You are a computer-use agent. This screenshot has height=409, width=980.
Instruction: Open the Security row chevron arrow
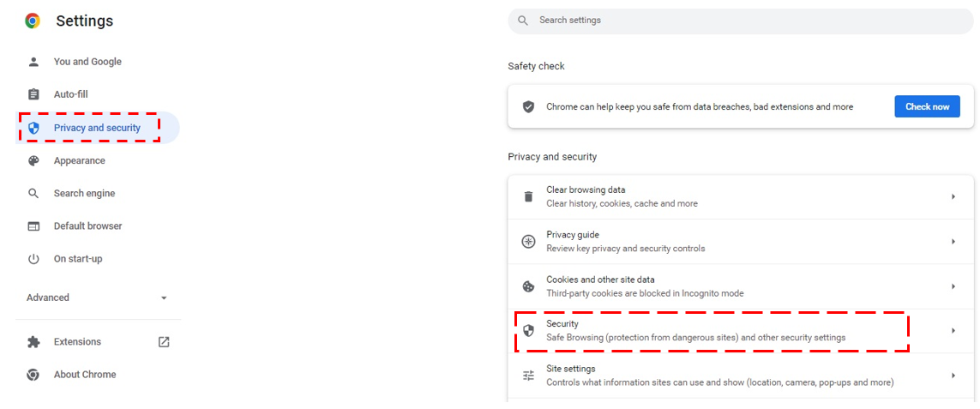point(953,331)
